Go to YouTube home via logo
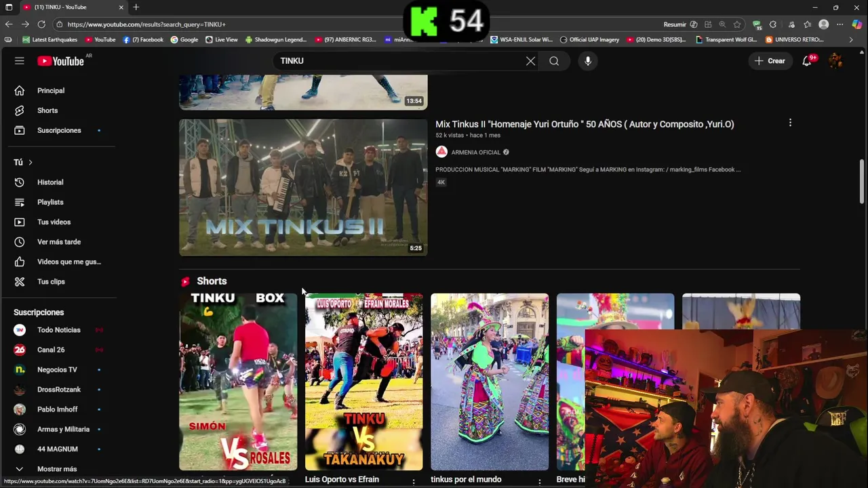This screenshot has width=868, height=488. (60, 61)
